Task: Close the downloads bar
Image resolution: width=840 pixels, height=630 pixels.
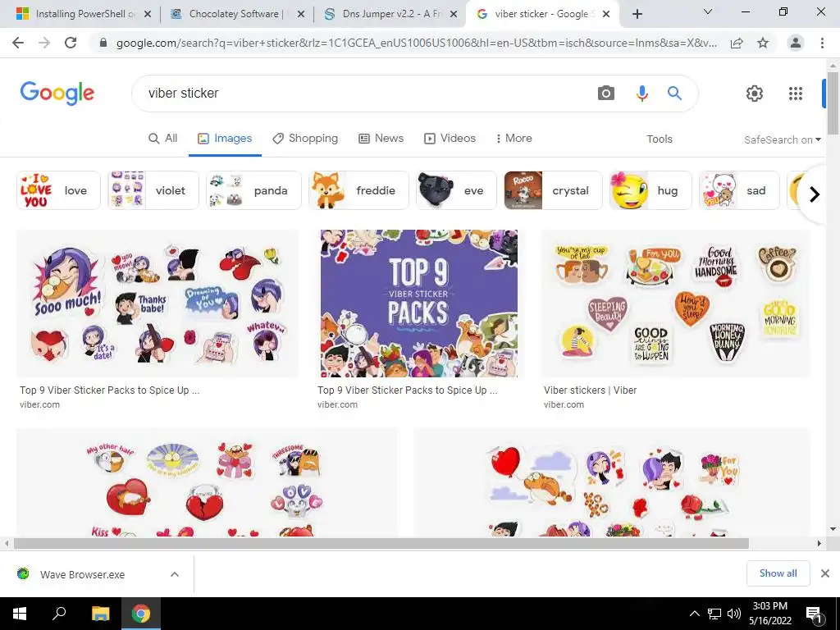Action: (x=825, y=573)
